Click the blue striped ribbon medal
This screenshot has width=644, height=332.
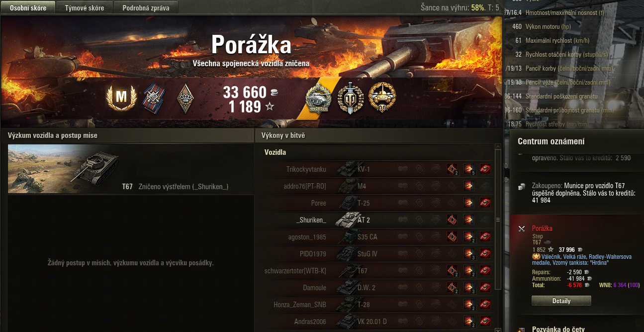tap(153, 98)
